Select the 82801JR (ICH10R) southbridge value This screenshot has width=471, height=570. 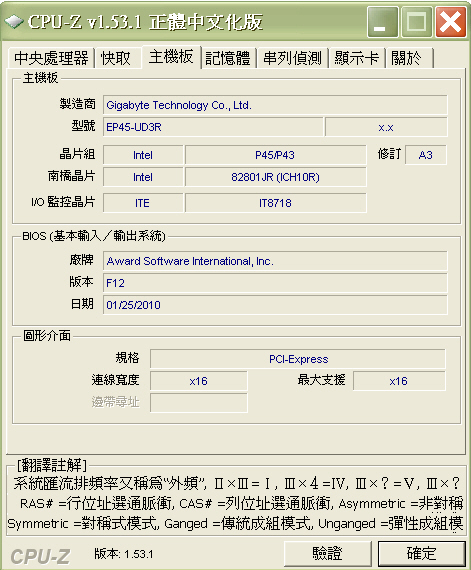pos(275,177)
